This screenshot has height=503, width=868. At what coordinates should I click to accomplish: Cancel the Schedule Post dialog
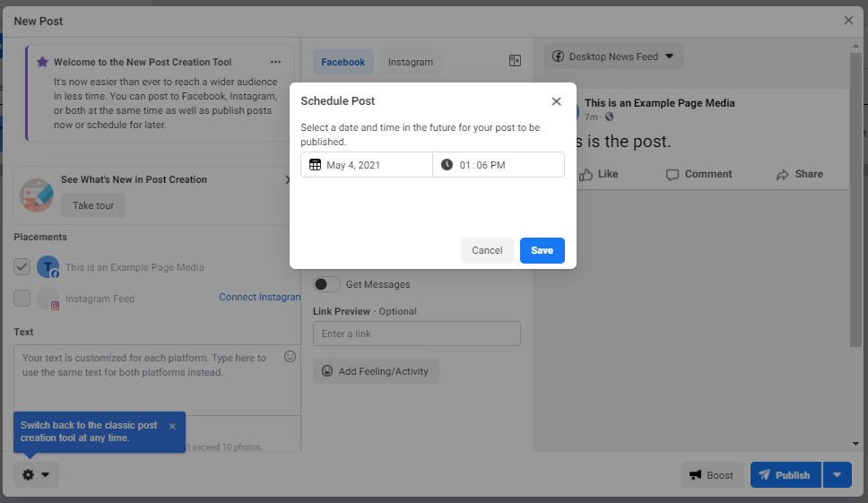pos(487,251)
